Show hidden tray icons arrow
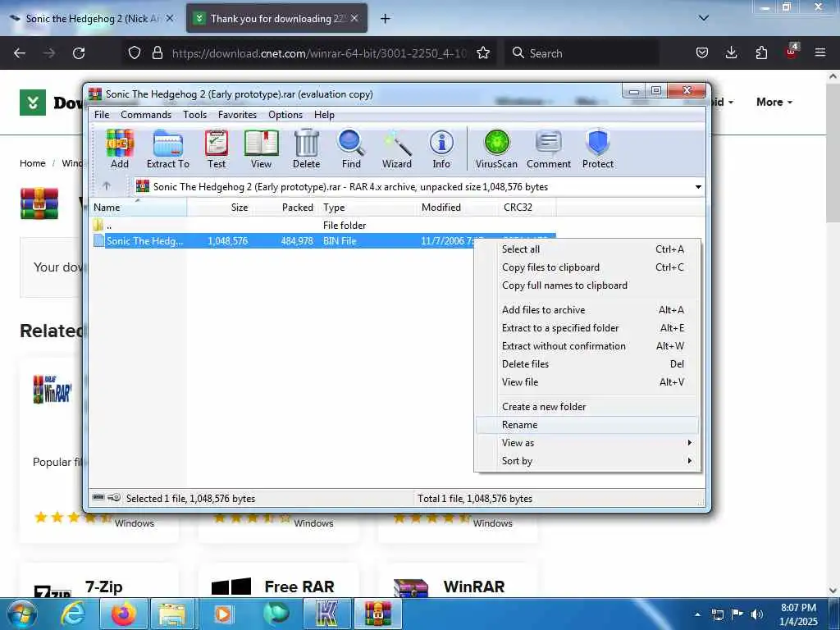The height and width of the screenshot is (630, 840). [697, 614]
